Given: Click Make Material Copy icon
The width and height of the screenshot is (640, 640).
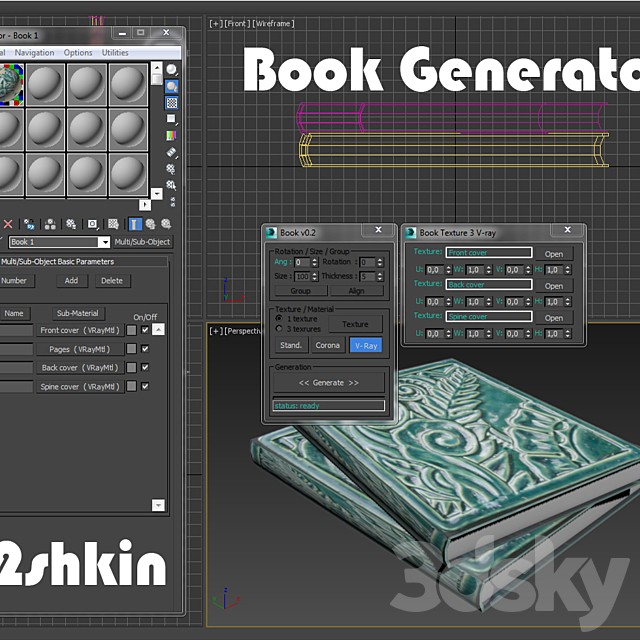Looking at the screenshot, I should (29, 224).
